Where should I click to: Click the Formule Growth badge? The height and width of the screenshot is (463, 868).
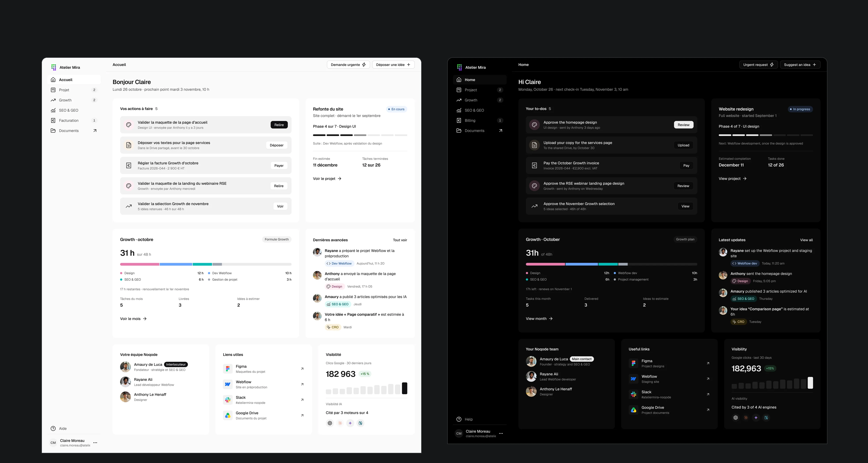coord(277,240)
